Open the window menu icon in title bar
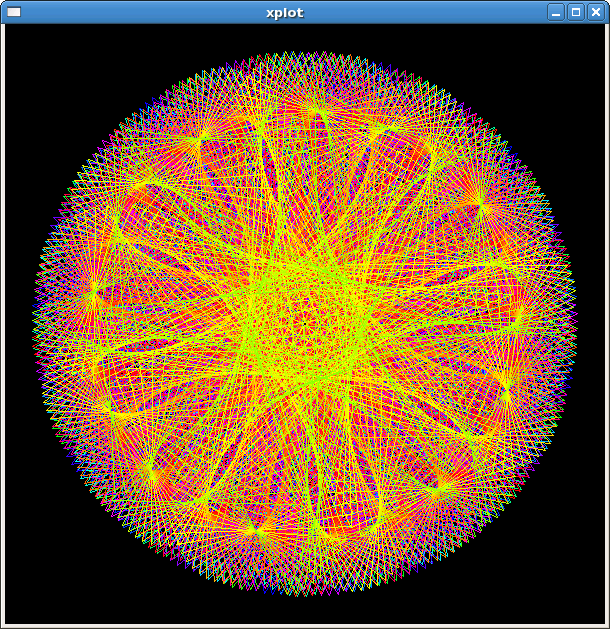Screen dimensions: 610x629 point(14,12)
